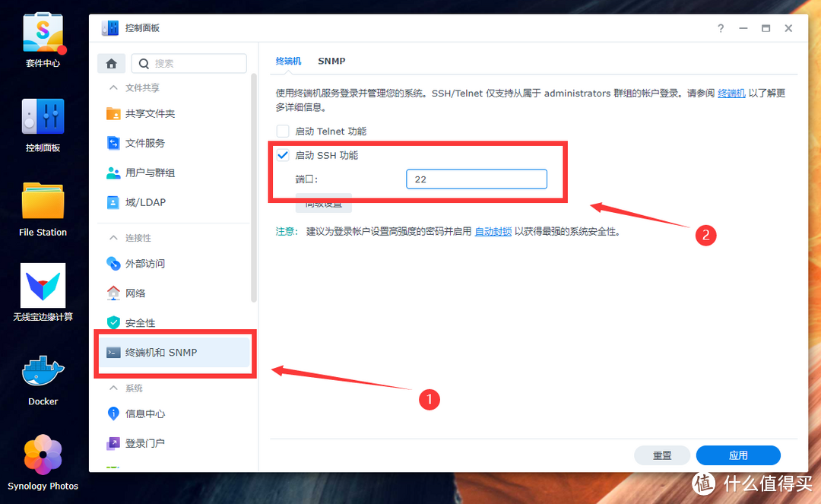Screen dimensions: 821x504
Task: Click the help question mark icon
Action: coord(721,28)
